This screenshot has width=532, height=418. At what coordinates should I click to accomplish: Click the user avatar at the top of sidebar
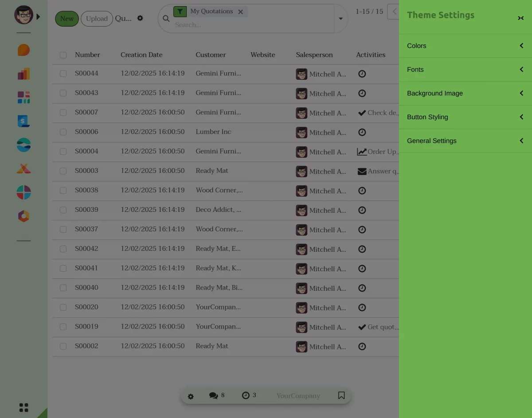coord(23,15)
